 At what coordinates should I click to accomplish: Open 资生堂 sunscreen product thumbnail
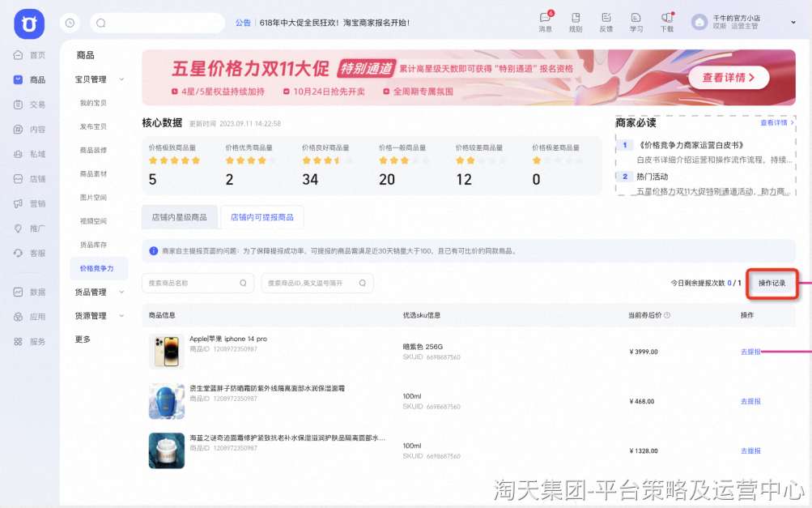(x=167, y=401)
